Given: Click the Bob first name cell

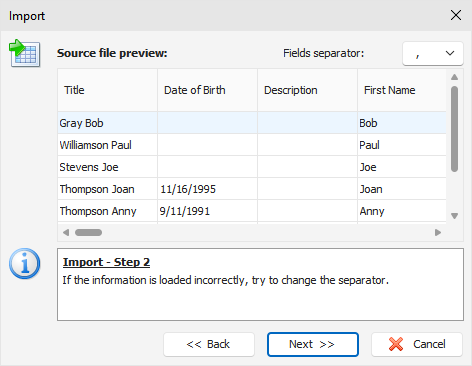Looking at the screenshot, I should pyautogui.click(x=402, y=123).
